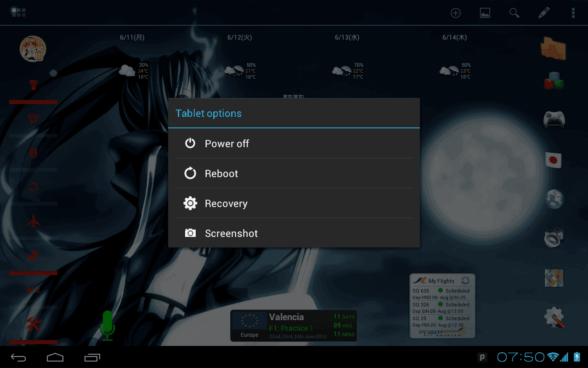Screen dimensions: 588x368
Task: Tap the add plus icon in top bar
Action: (x=455, y=13)
